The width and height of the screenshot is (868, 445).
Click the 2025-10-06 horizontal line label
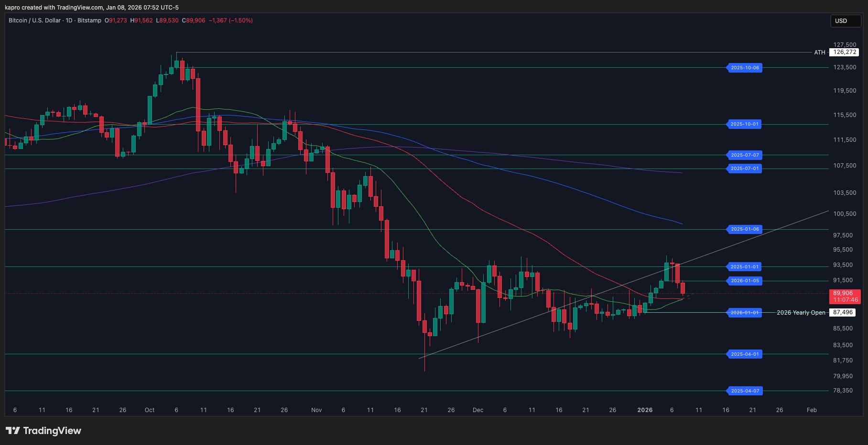tap(744, 68)
